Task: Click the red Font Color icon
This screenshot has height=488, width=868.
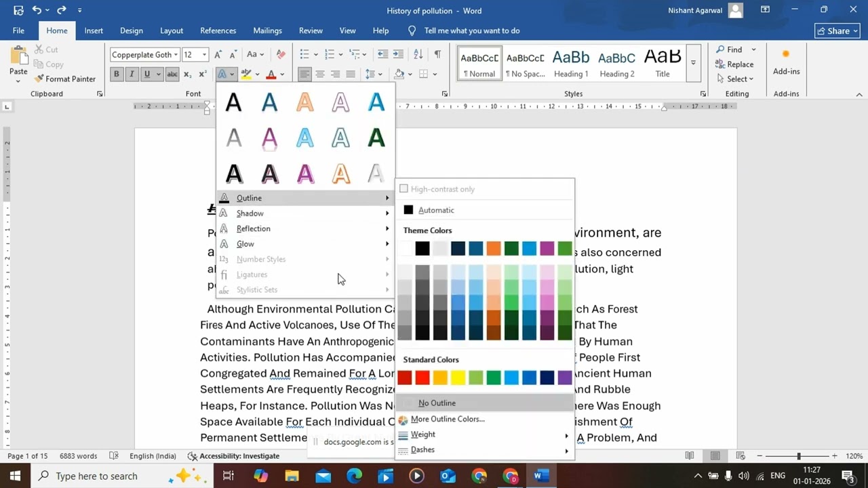Action: tap(271, 74)
